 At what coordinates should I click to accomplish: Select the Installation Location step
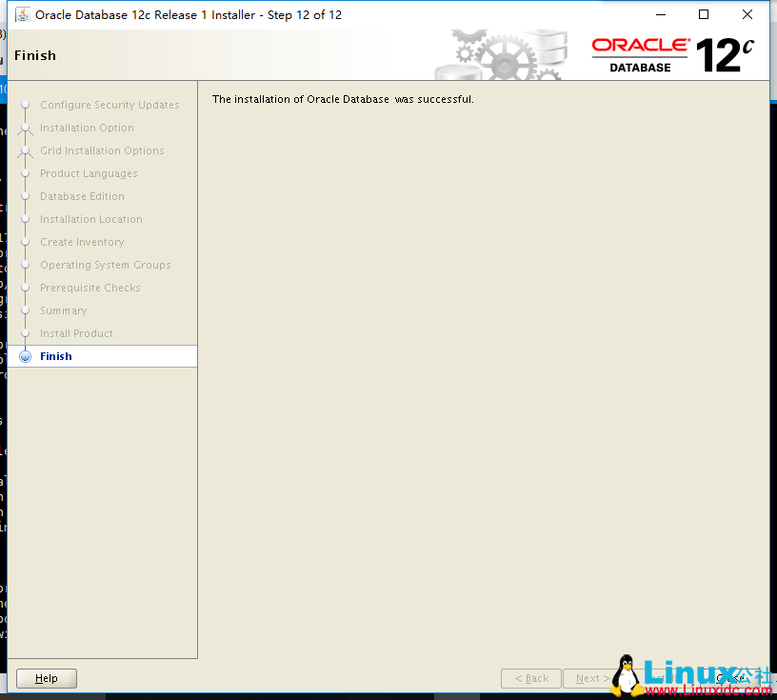coord(90,219)
